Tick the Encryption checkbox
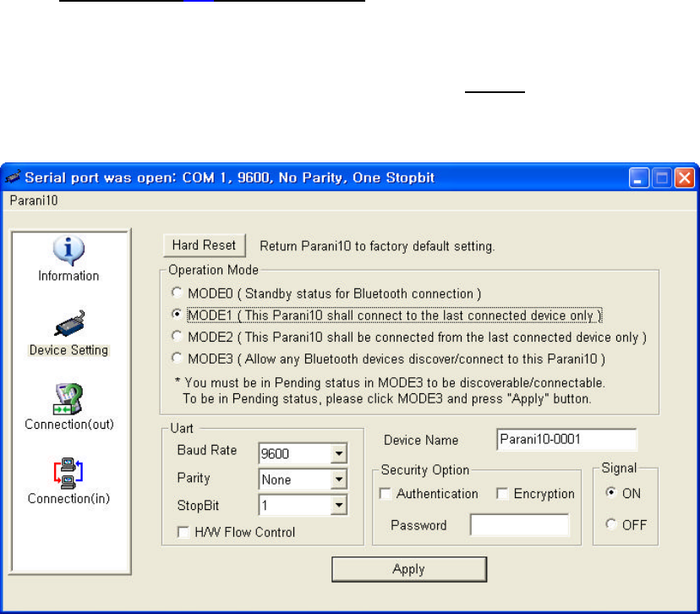This screenshot has height=614, width=700. (x=502, y=493)
